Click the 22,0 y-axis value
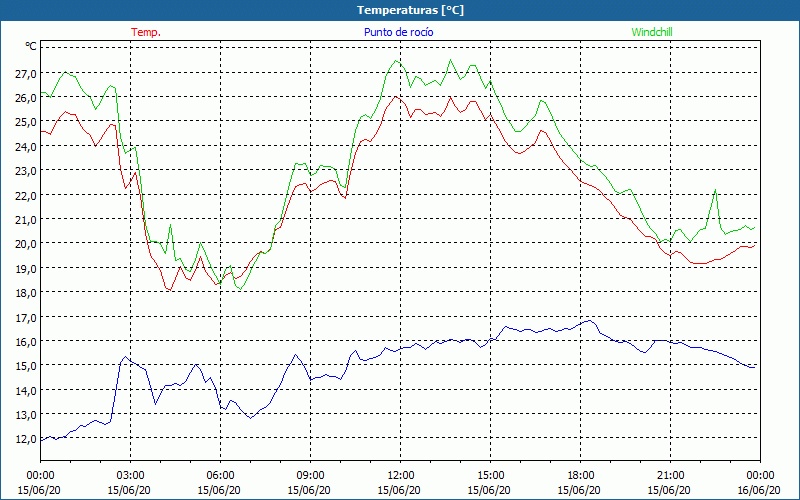This screenshot has width=800, height=500. [25, 196]
